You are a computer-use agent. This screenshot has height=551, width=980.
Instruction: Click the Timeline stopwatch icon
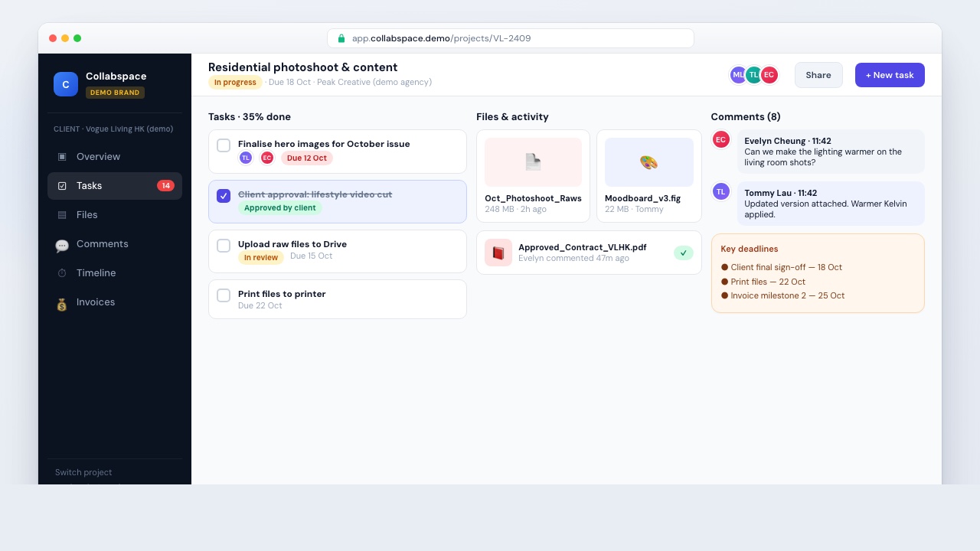(x=62, y=273)
